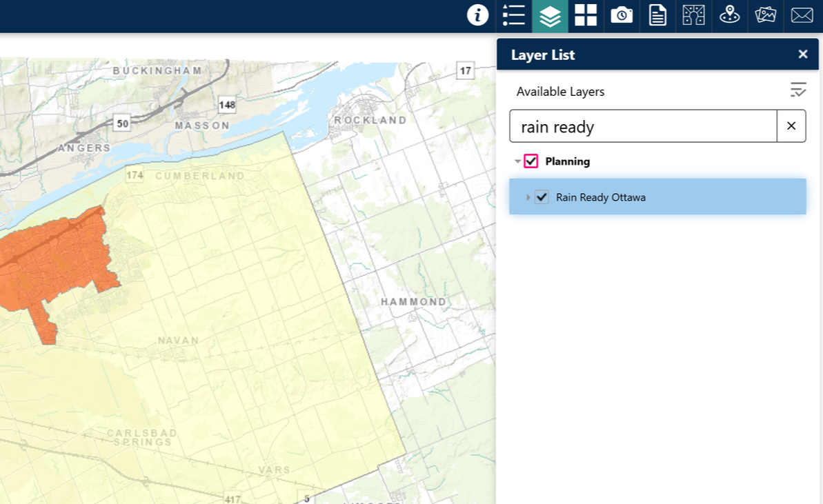Click highway 17 shield on map
The width and height of the screenshot is (823, 504).
tap(466, 70)
